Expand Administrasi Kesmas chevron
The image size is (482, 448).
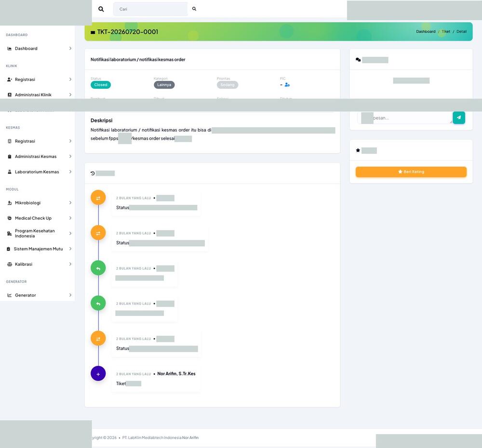click(70, 157)
